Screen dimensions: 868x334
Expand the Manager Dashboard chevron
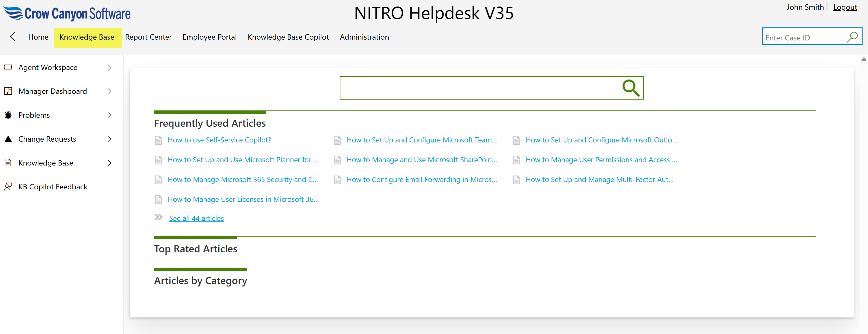coord(110,91)
